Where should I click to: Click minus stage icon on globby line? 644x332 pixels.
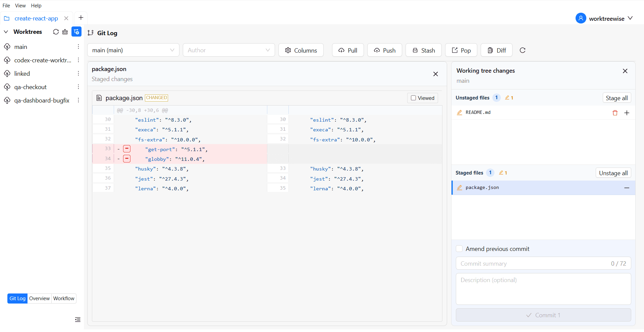click(x=127, y=159)
